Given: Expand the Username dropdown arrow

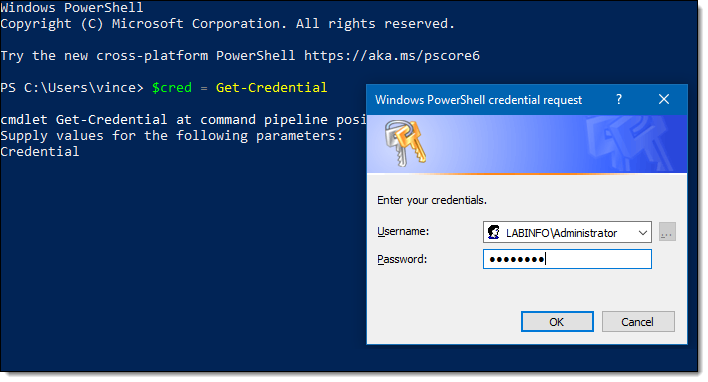Looking at the screenshot, I should (643, 233).
